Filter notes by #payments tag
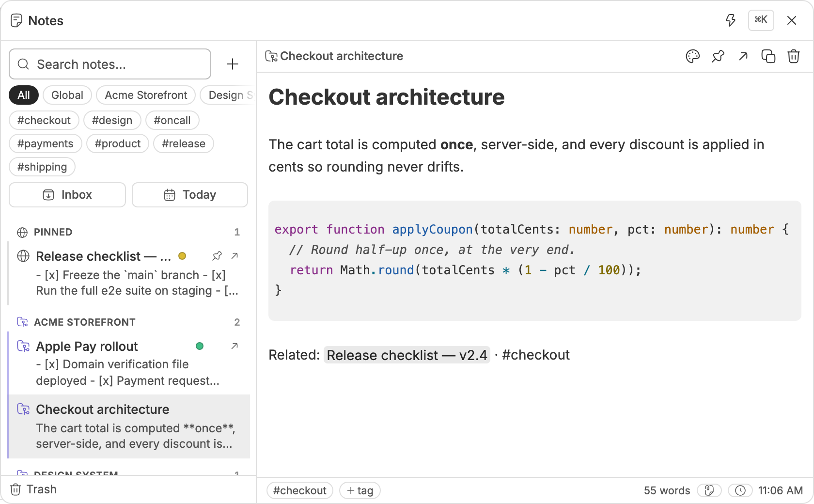 45,143
